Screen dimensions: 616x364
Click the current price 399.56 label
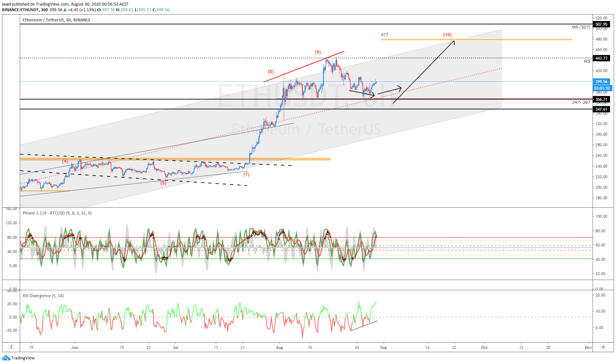[x=601, y=81]
